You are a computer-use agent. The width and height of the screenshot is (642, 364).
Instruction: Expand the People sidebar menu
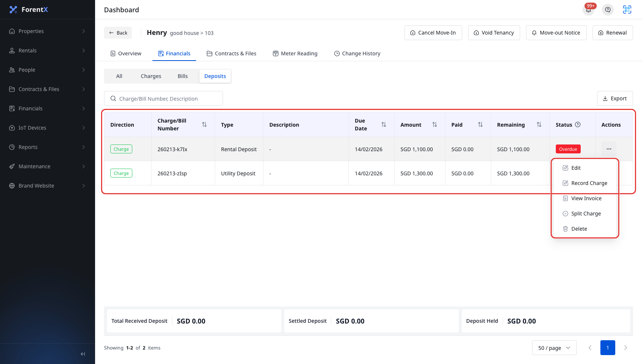(48, 70)
